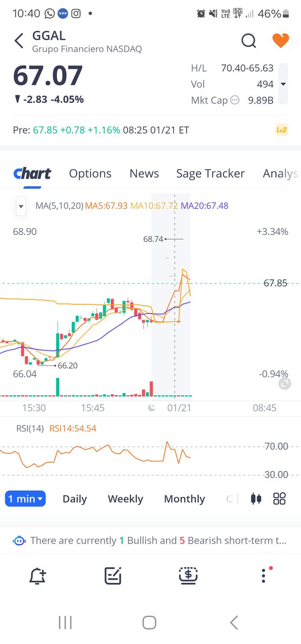Go back using the top-left arrow

click(x=19, y=41)
